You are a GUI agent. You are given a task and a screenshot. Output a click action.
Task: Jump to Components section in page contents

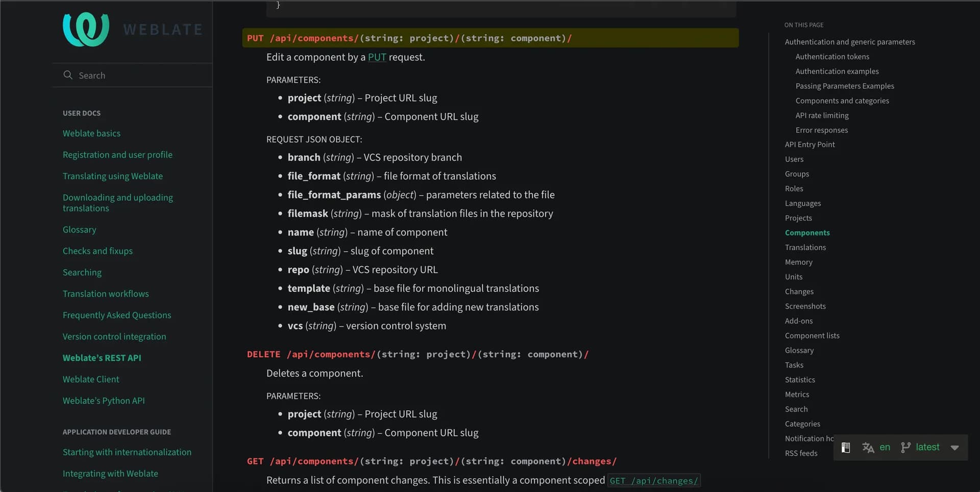807,233
